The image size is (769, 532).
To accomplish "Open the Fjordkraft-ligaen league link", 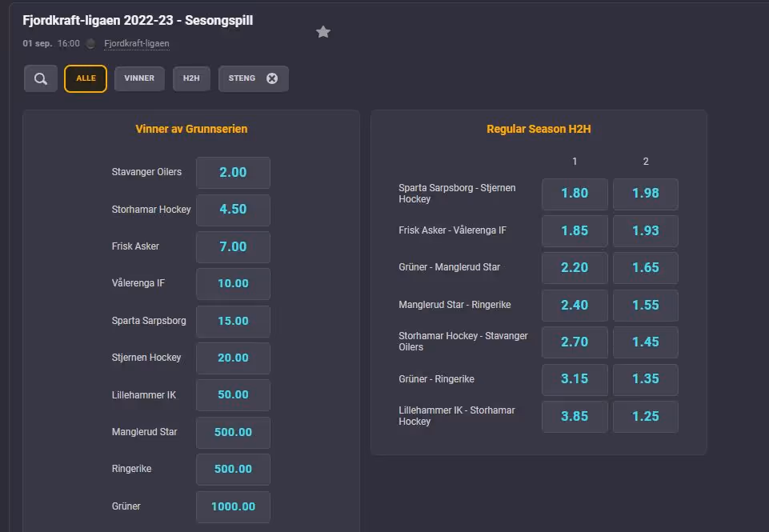I will 136,44.
